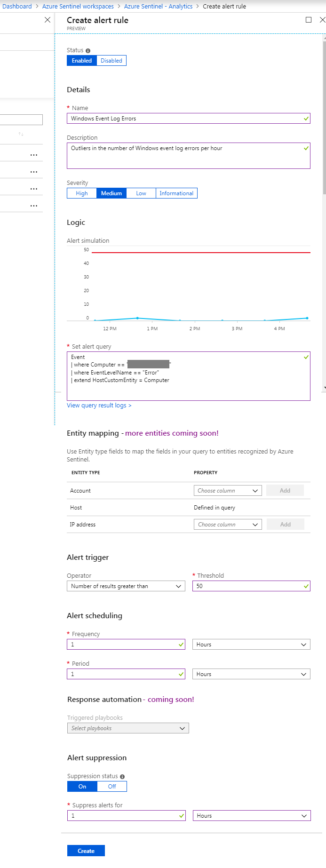Set Status to Enabled
Viewport: 326px width, 868px height.
tap(82, 61)
